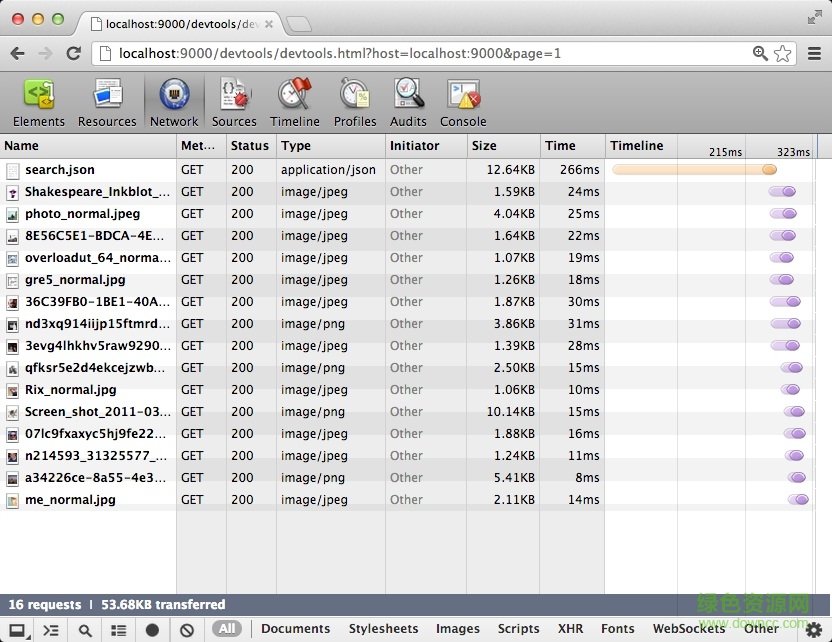Open the Profiles panel
This screenshot has width=832, height=642.
[x=355, y=102]
